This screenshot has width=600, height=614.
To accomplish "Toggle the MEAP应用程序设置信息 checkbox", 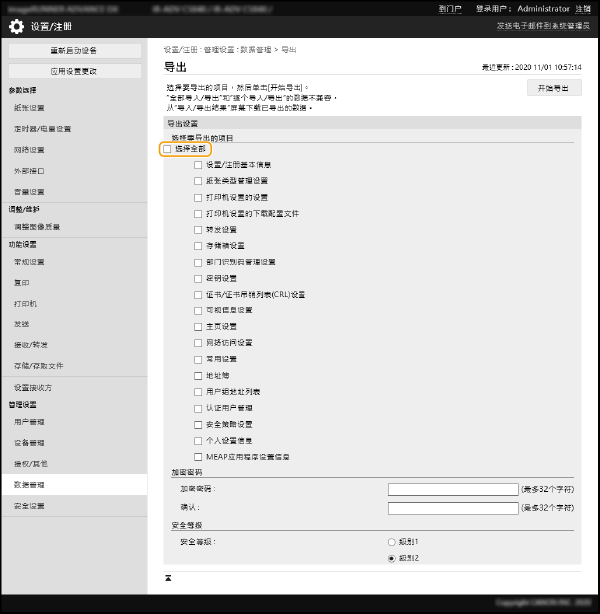I will [198, 456].
